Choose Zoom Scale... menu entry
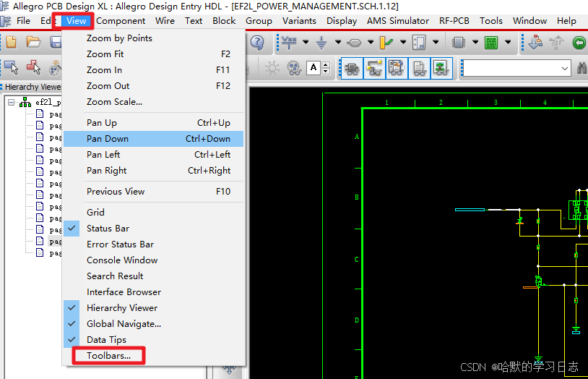The width and height of the screenshot is (588, 379). 154,102
